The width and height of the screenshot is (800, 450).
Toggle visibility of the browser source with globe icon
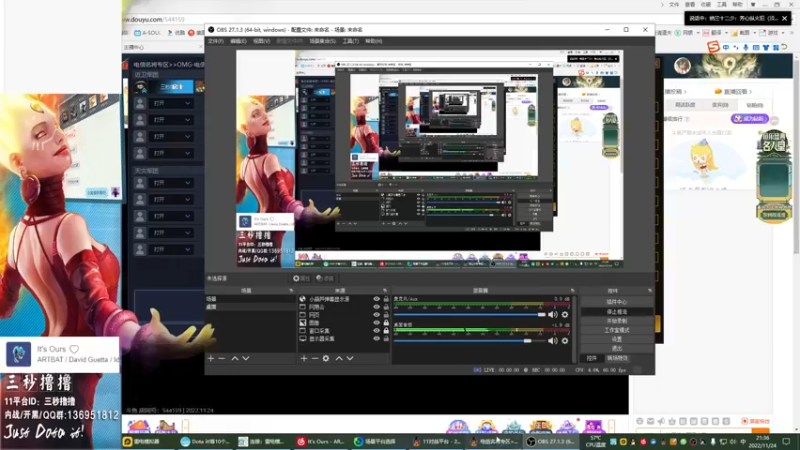377,299
